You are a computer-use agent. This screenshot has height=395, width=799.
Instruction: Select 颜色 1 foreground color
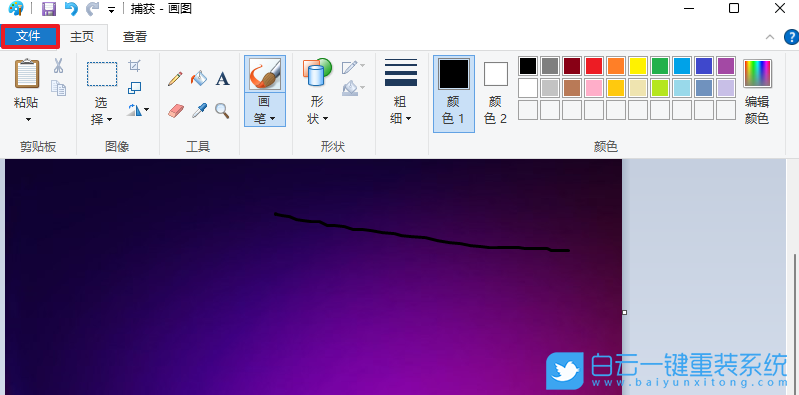tap(454, 94)
